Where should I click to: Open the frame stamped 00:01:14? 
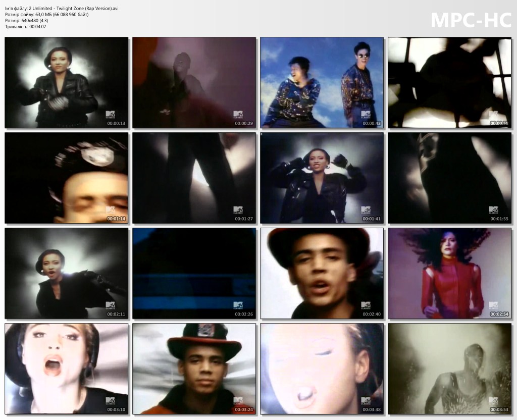tap(66, 178)
